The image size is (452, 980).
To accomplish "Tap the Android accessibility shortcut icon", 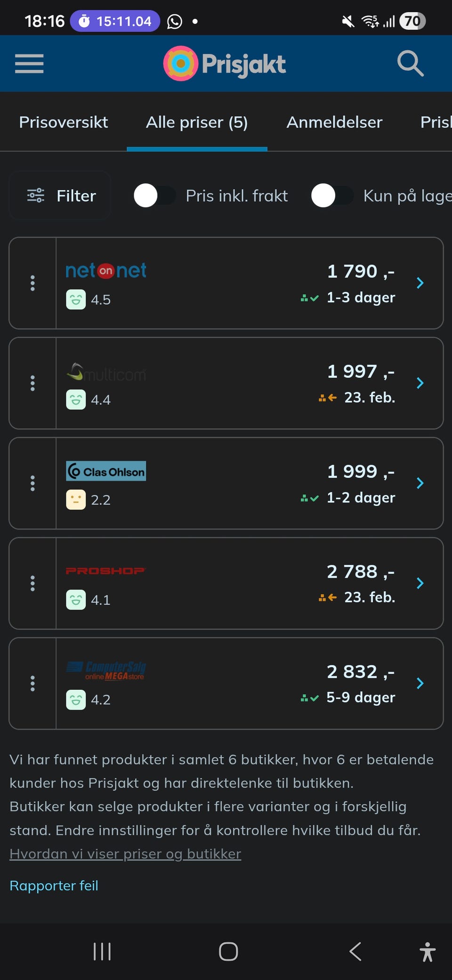I will (x=428, y=952).
